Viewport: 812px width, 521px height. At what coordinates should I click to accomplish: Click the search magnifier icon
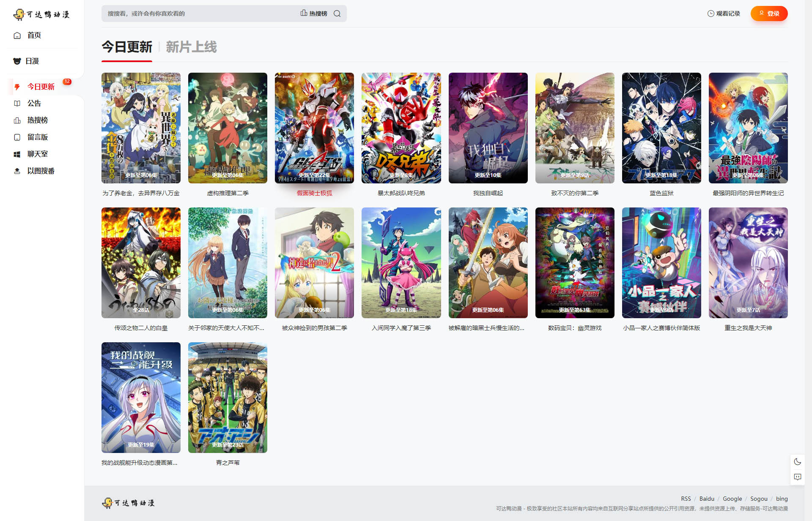click(337, 14)
